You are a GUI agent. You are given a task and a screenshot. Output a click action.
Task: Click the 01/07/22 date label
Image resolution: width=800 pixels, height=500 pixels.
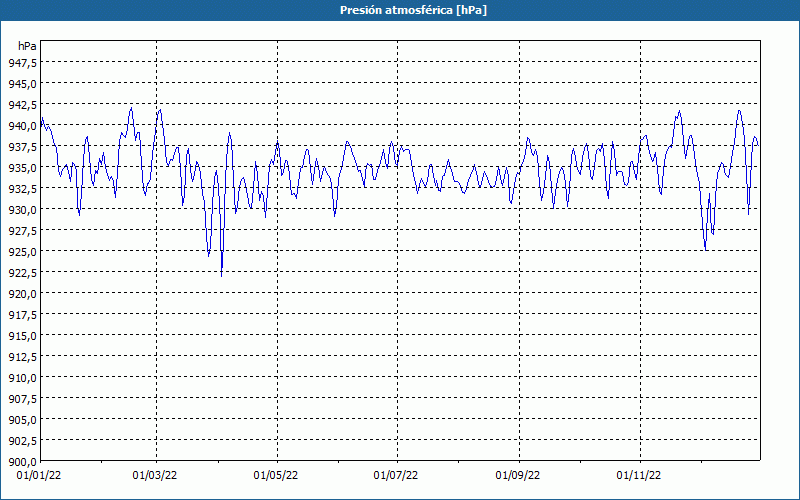(x=395, y=476)
